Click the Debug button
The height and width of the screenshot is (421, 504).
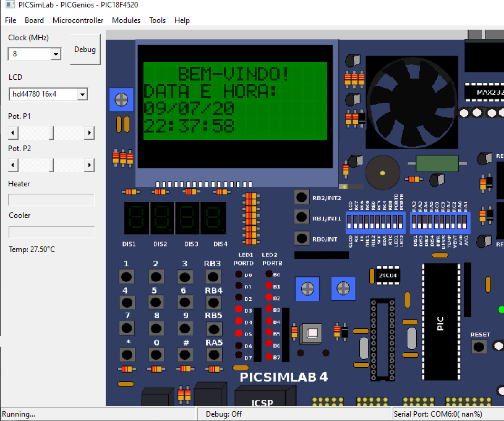[x=85, y=50]
